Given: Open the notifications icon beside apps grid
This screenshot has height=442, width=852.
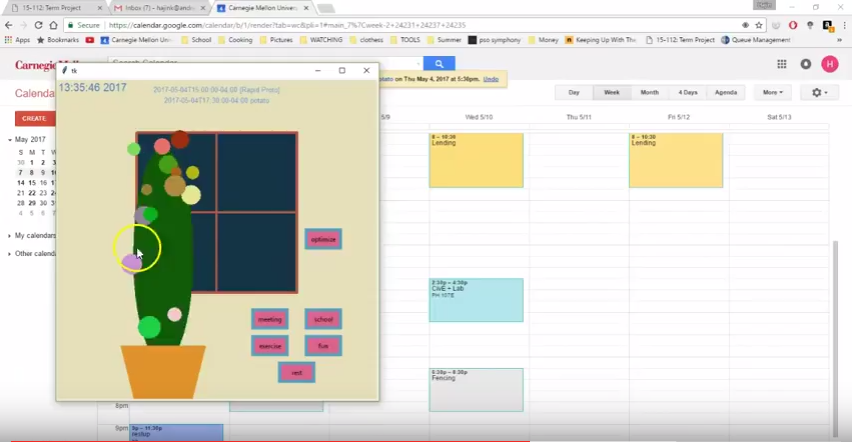Looking at the screenshot, I should [x=805, y=64].
